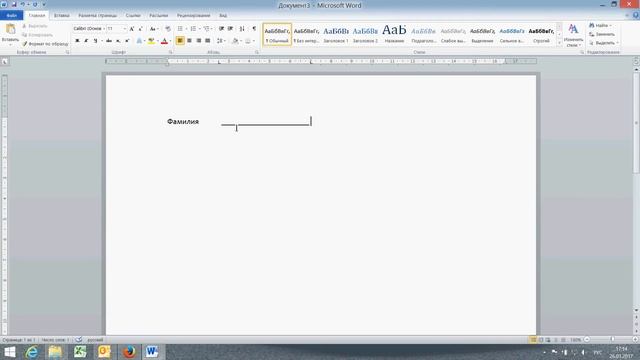Open the font color dropdown arrow
Screen dimensions: 640x360
170,41
